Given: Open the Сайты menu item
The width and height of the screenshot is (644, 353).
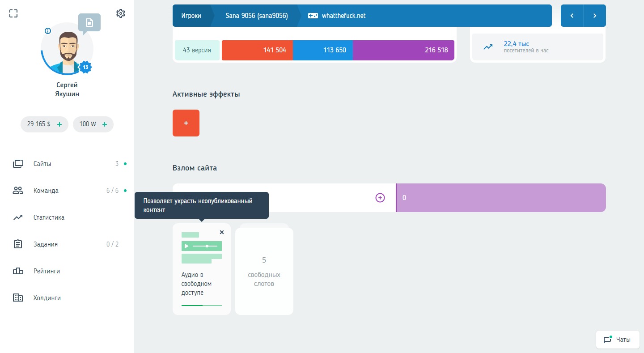Looking at the screenshot, I should click(42, 164).
